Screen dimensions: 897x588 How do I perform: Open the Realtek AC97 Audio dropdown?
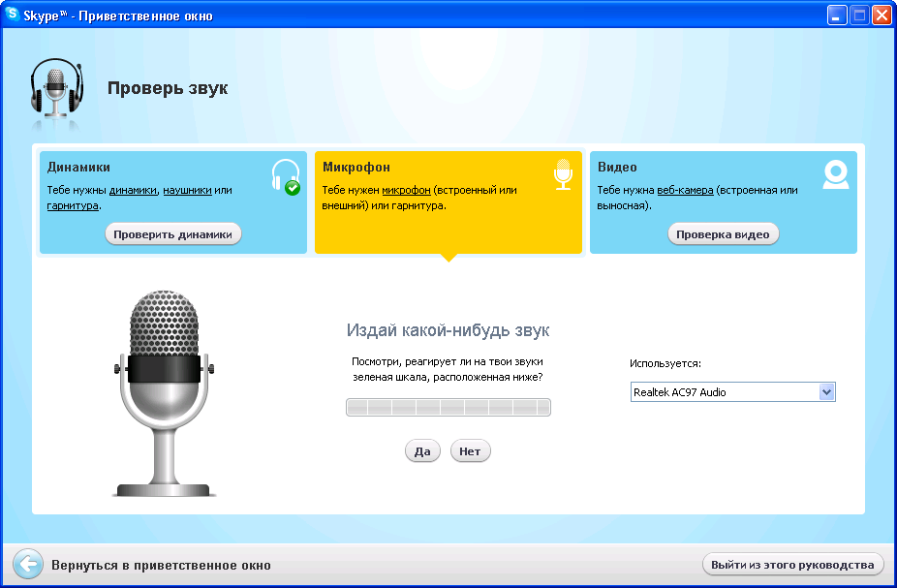tap(727, 392)
